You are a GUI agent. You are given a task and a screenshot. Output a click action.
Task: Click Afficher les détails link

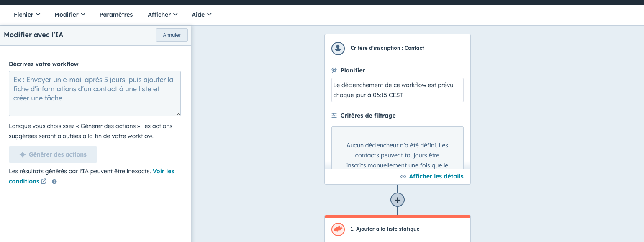[436, 176]
